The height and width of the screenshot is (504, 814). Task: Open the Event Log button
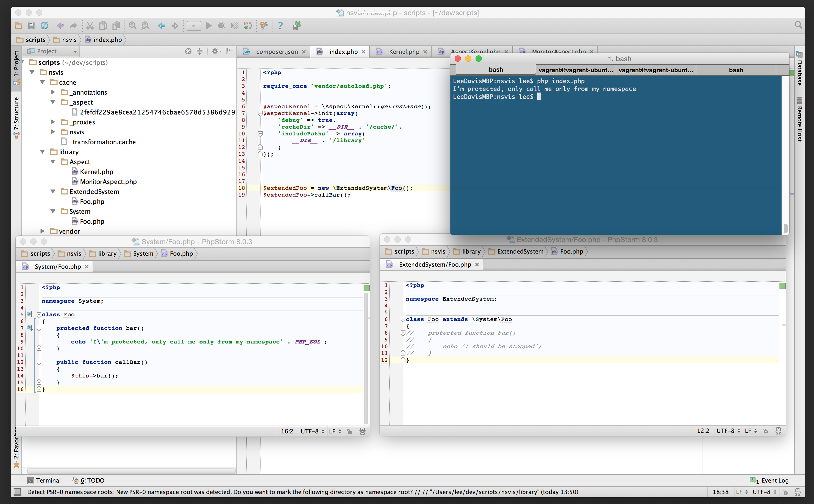pyautogui.click(x=770, y=480)
